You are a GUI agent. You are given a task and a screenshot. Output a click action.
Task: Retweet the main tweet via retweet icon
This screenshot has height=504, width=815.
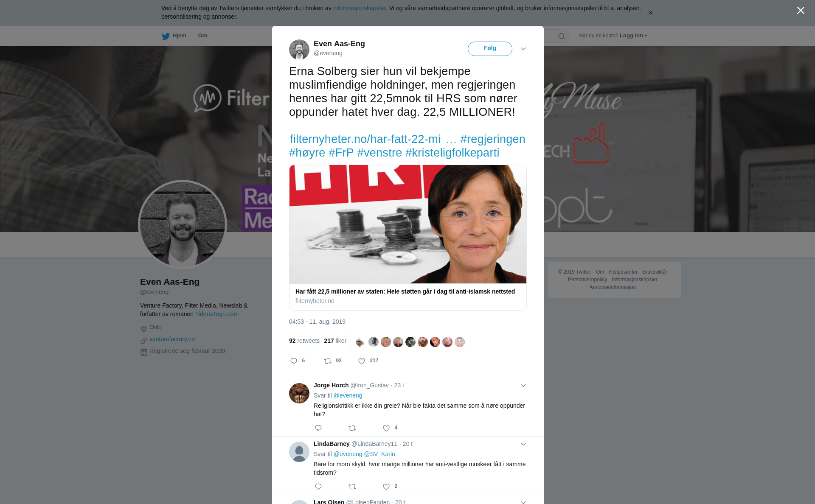[x=328, y=361]
